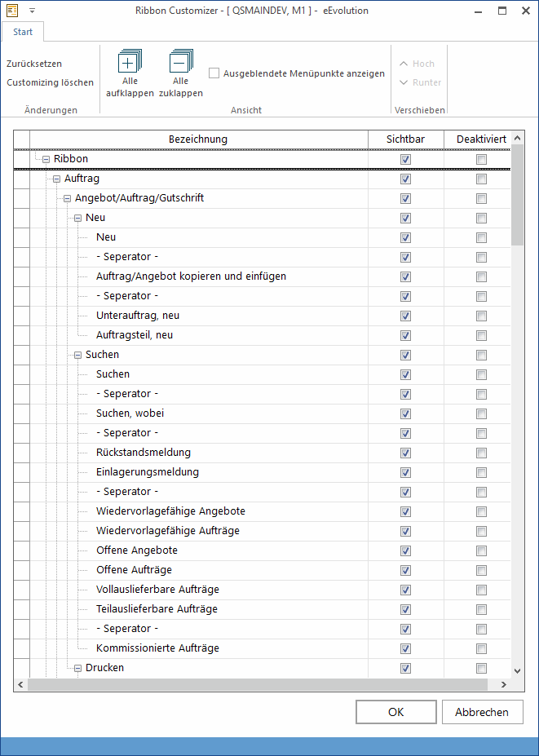Open the quick access toolbar dropdown arrow

[x=32, y=11]
